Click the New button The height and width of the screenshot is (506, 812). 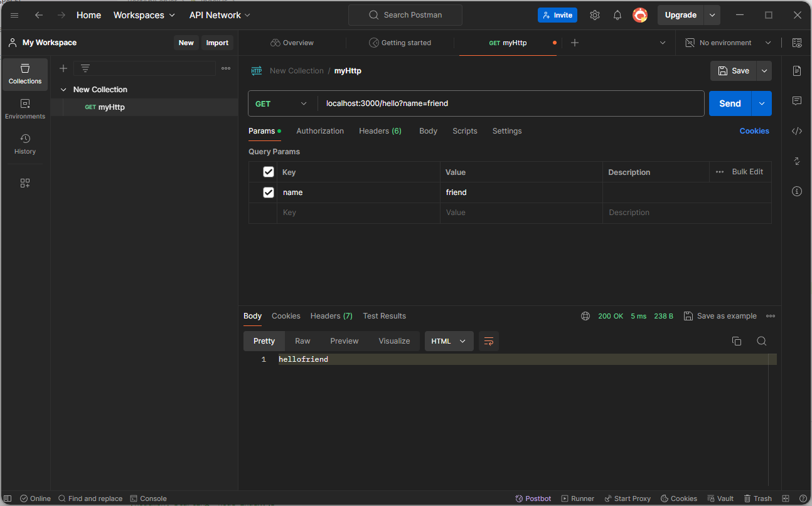click(186, 43)
